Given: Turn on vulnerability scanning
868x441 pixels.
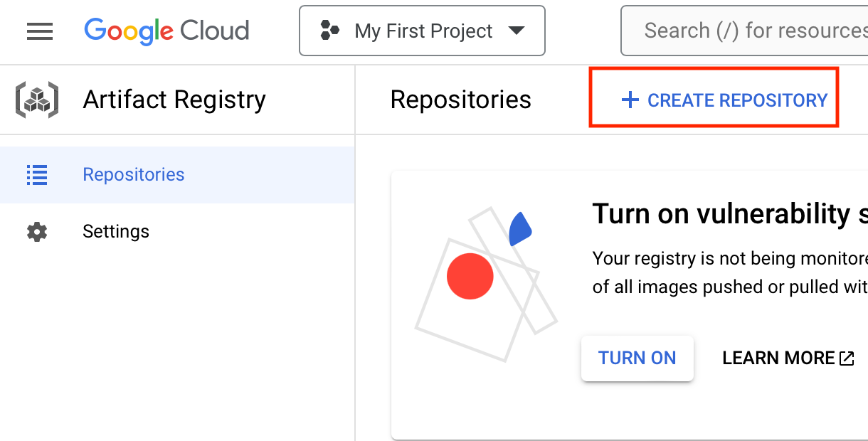Looking at the screenshot, I should 637,358.
